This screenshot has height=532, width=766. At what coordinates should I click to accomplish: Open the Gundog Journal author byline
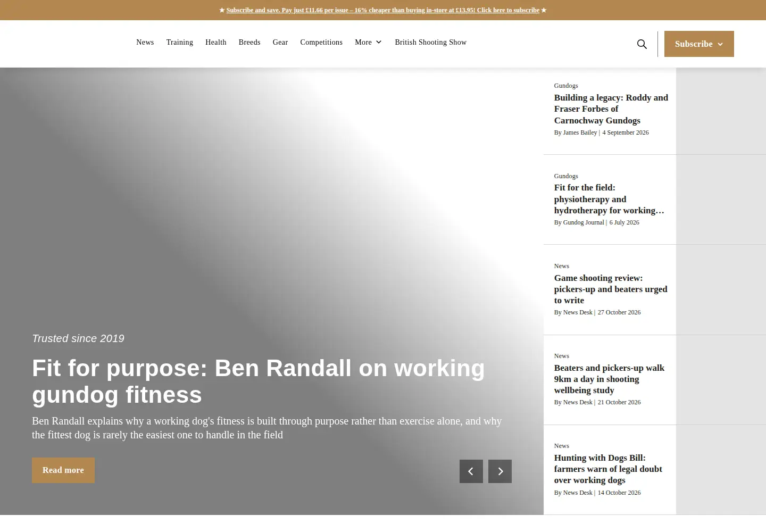click(x=584, y=222)
